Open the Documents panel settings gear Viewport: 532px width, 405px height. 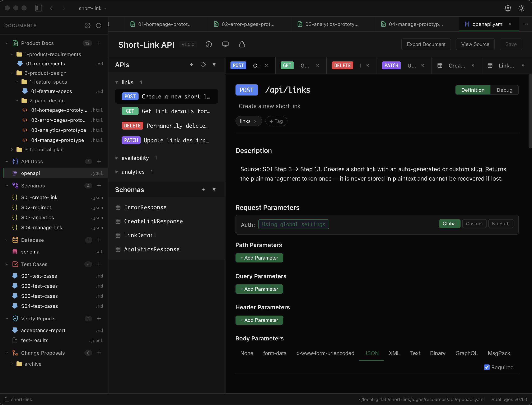(87, 25)
